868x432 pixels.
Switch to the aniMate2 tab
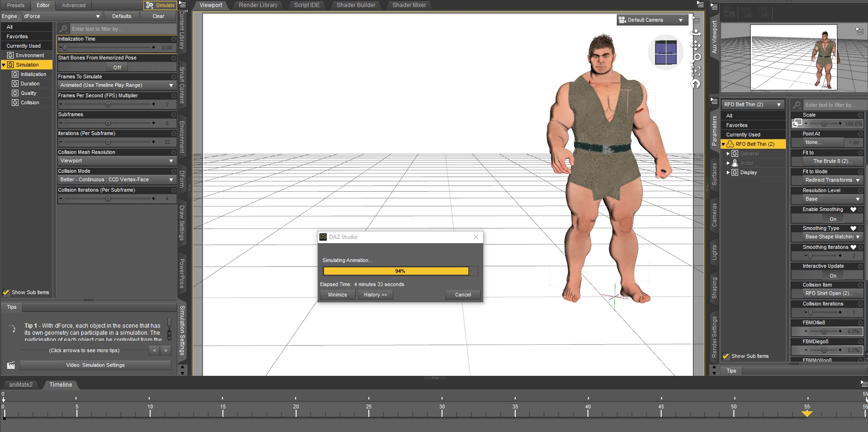tap(21, 385)
